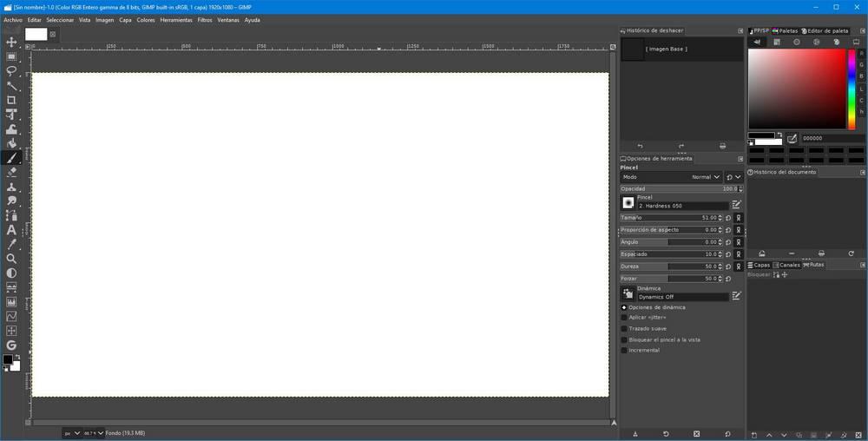
Task: Toggle link for Proporción de aspecto to view
Action: point(739,230)
